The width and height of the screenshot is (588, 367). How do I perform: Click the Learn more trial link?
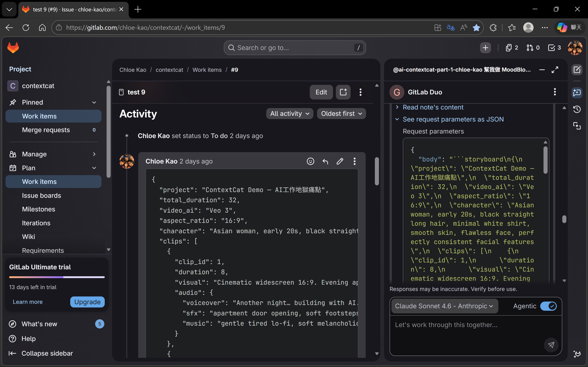(28, 302)
